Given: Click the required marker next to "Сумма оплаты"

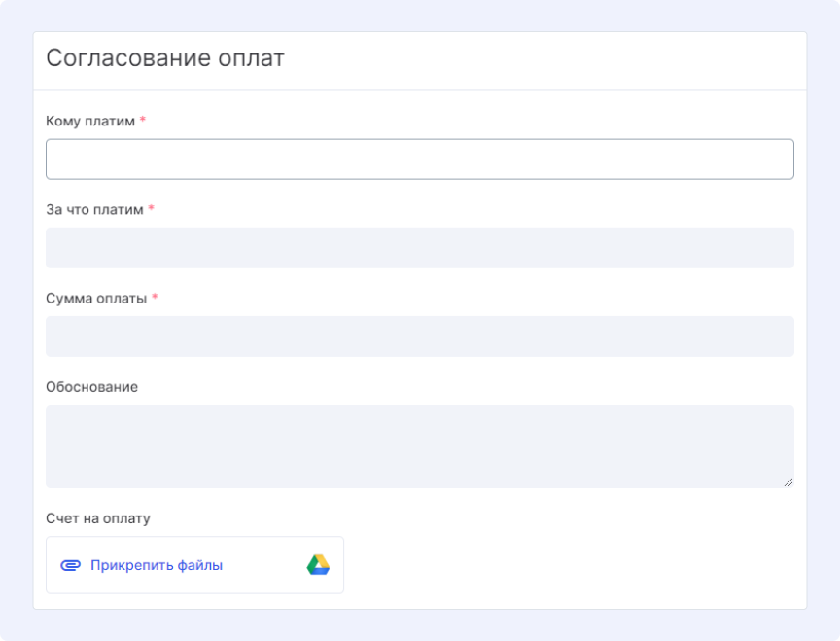Looking at the screenshot, I should click(x=155, y=298).
